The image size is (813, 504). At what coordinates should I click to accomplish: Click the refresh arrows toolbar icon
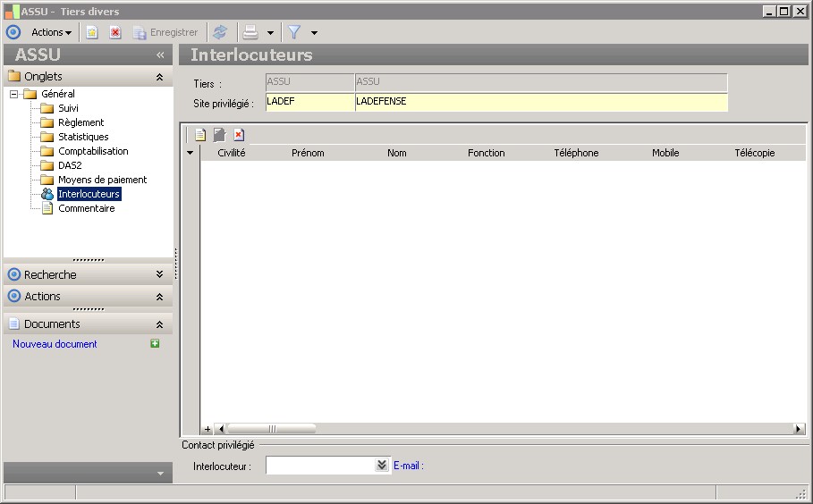tap(220, 32)
